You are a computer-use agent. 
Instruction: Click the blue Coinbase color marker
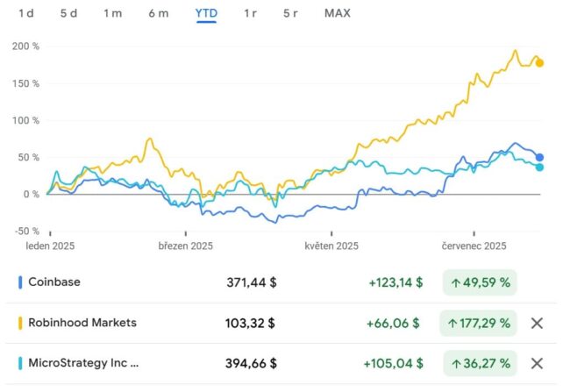coord(20,282)
